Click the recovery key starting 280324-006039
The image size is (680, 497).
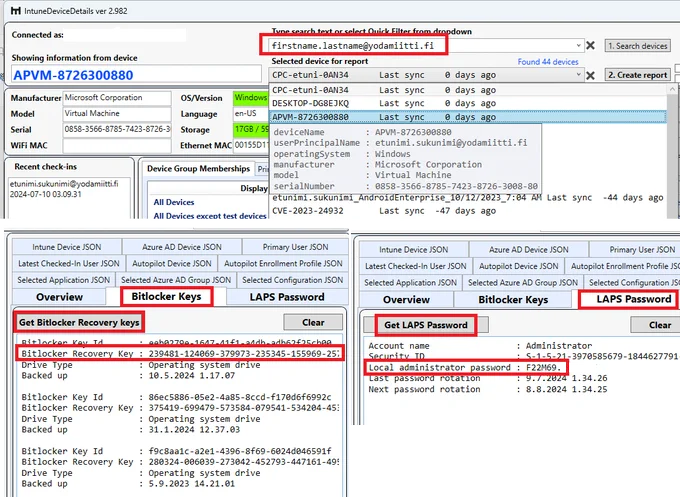pos(244,462)
